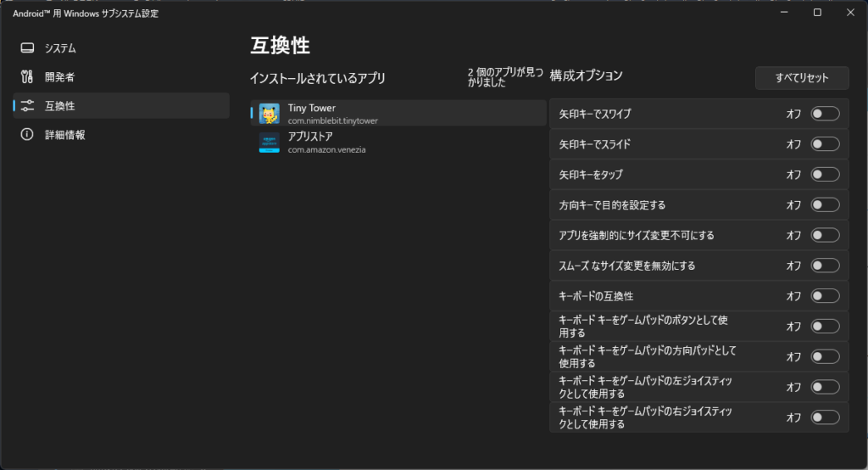Select Tiny Tower in the app list

(x=398, y=113)
